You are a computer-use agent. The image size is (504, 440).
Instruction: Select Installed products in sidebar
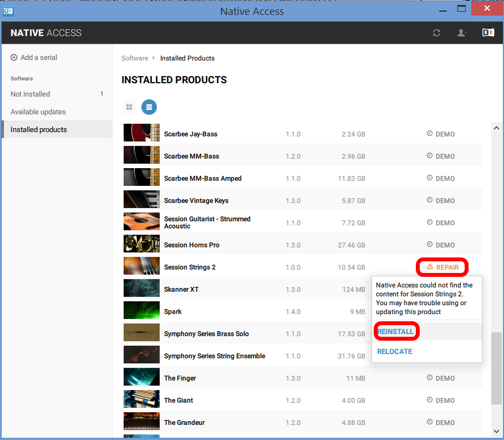pyautogui.click(x=57, y=129)
